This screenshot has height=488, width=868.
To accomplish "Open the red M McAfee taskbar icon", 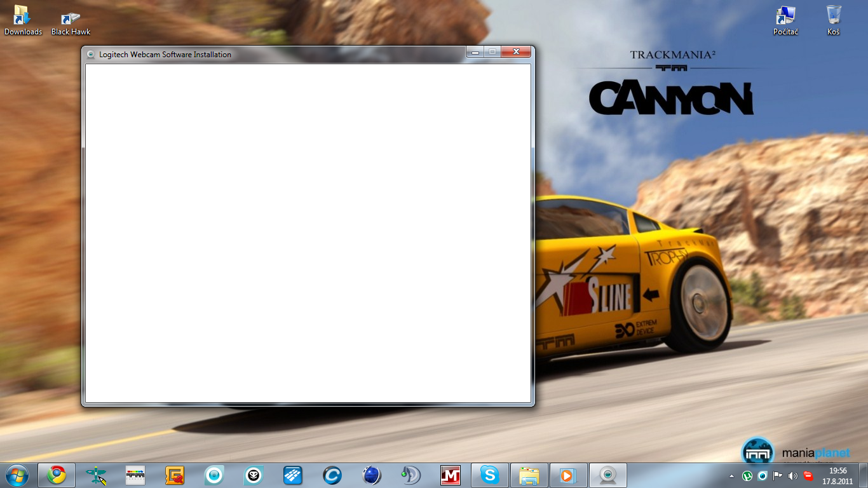I will click(x=451, y=475).
